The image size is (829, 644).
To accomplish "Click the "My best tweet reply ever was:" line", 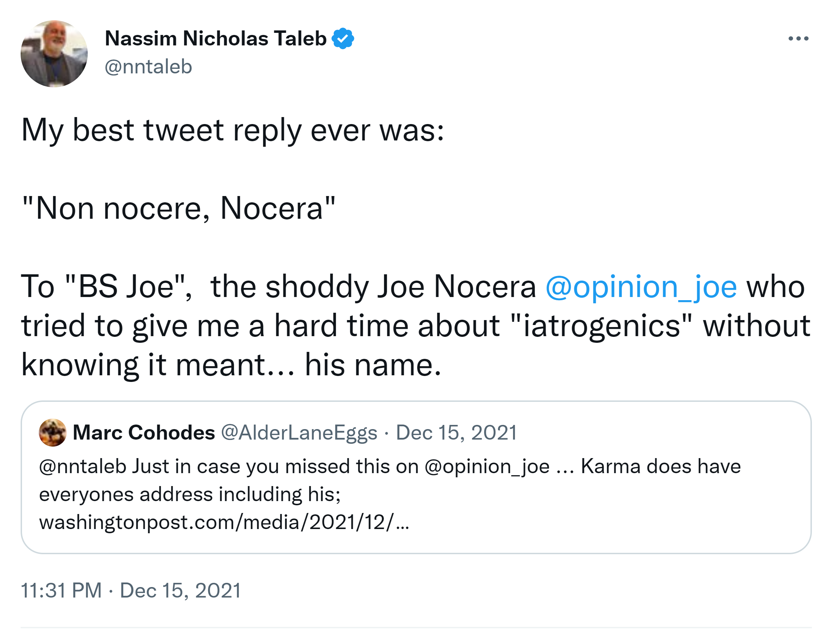I will click(232, 130).
